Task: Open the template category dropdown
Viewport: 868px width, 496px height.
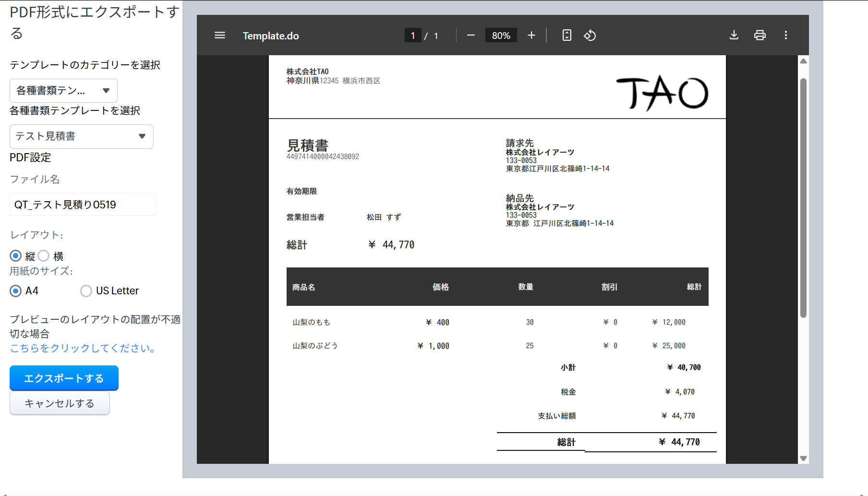Action: 63,90
